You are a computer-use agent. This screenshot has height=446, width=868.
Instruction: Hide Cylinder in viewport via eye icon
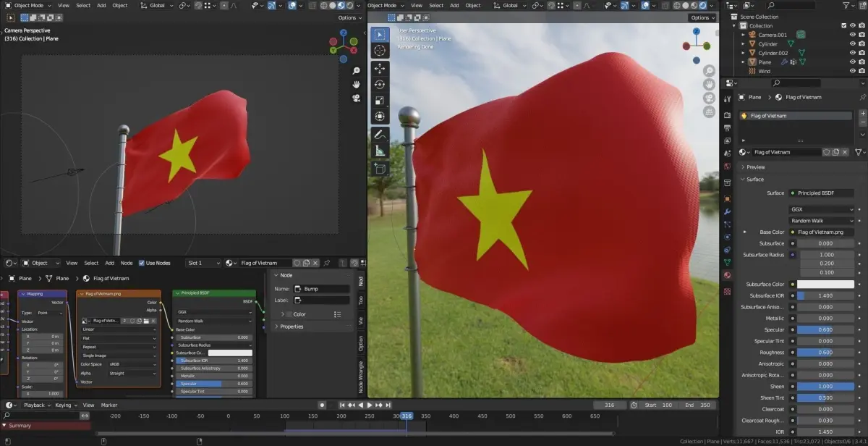pos(854,44)
